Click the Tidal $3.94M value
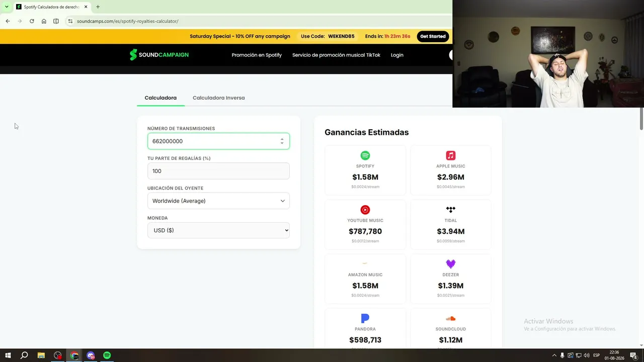 tap(451, 231)
